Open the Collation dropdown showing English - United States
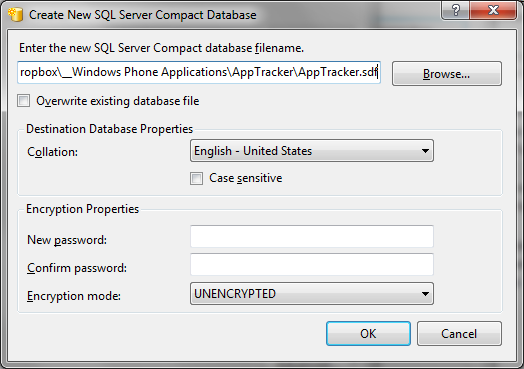The image size is (524, 369). tap(312, 151)
